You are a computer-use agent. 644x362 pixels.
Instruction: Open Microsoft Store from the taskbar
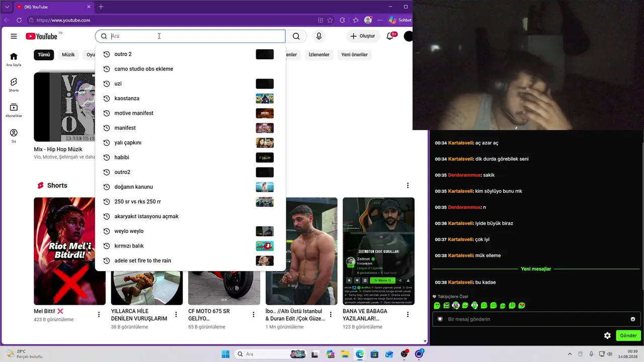coord(374,354)
